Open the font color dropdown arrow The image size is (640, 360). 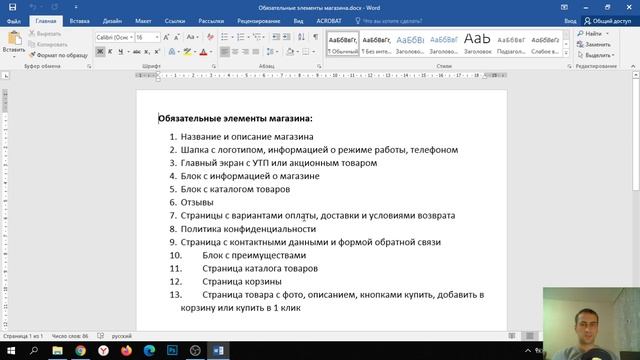(x=211, y=52)
